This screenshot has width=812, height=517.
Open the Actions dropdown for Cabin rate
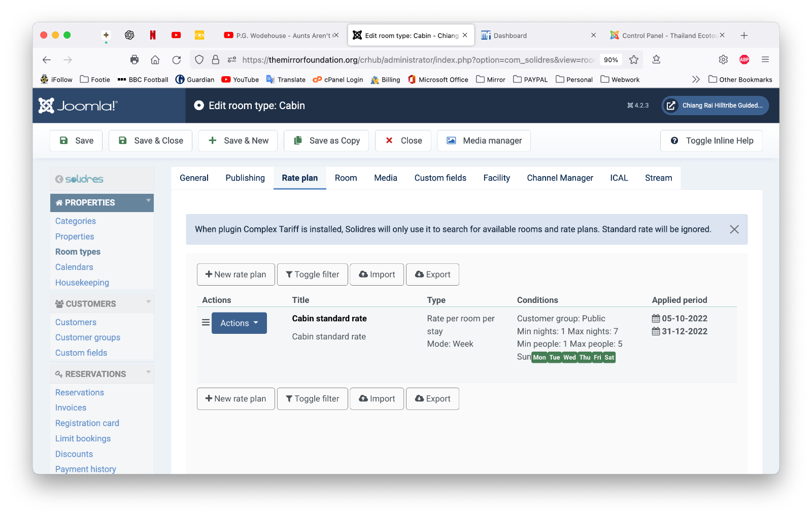point(239,323)
